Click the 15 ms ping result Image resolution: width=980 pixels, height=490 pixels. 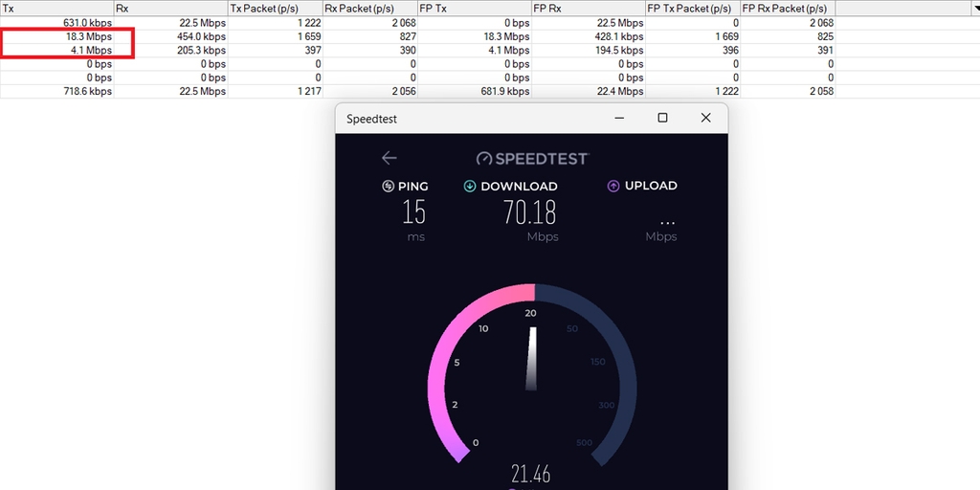[413, 213]
